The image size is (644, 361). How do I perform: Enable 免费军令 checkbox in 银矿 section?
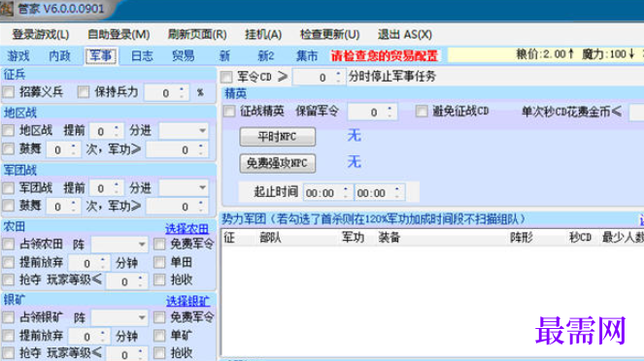tap(159, 317)
